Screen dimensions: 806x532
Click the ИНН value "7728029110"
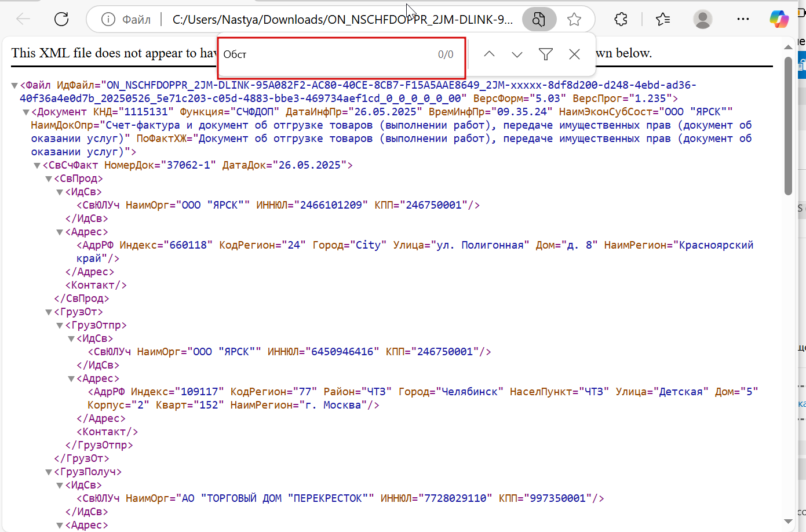(x=455, y=498)
